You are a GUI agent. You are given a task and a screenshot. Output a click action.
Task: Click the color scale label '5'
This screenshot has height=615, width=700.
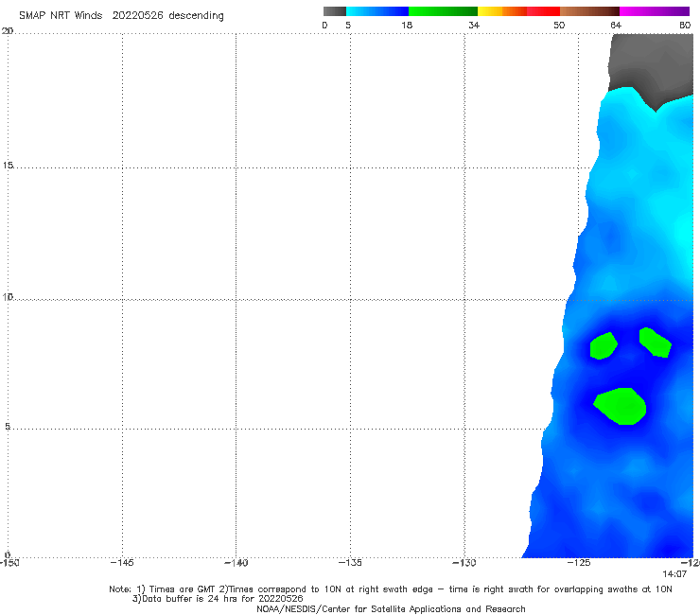(x=348, y=26)
